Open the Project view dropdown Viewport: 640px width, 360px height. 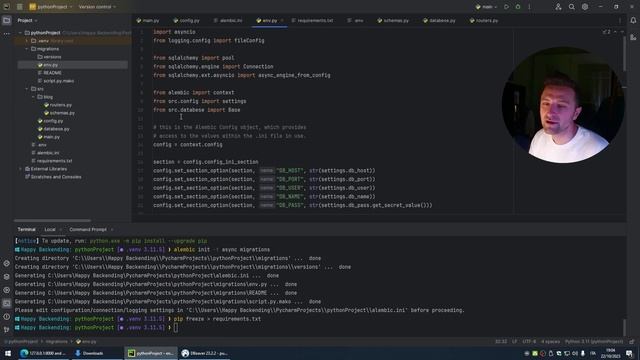[27, 20]
